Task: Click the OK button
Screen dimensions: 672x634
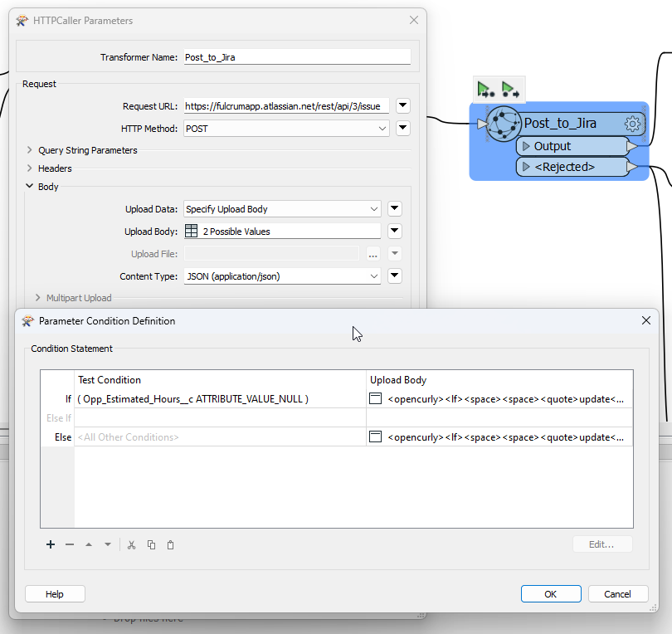Action: pyautogui.click(x=551, y=593)
